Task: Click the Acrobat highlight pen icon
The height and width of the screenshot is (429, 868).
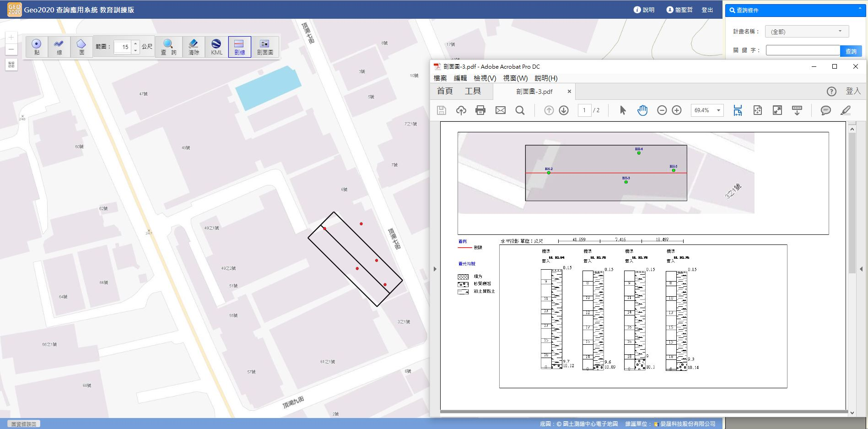Action: click(846, 110)
